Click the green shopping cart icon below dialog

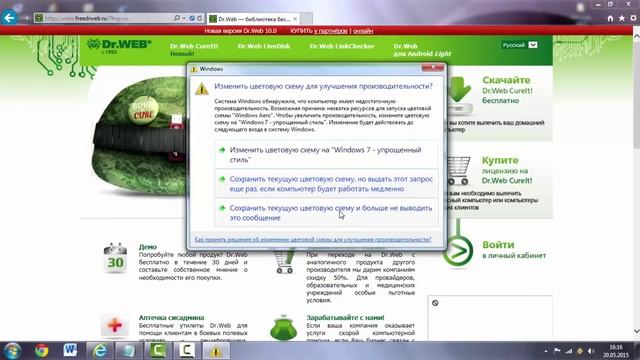tap(284, 262)
